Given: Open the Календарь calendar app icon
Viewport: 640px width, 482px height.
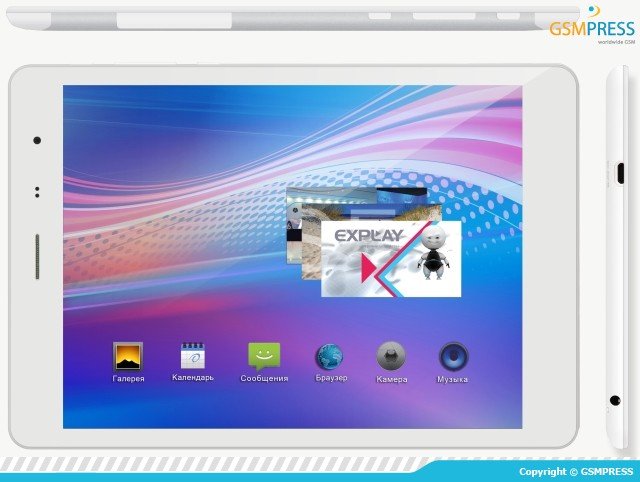Looking at the screenshot, I should tap(193, 355).
